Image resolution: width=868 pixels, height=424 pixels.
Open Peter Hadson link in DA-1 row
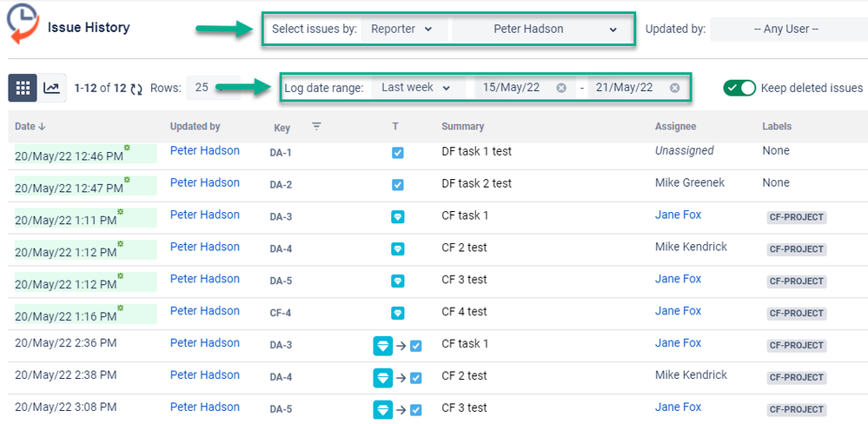tap(205, 150)
